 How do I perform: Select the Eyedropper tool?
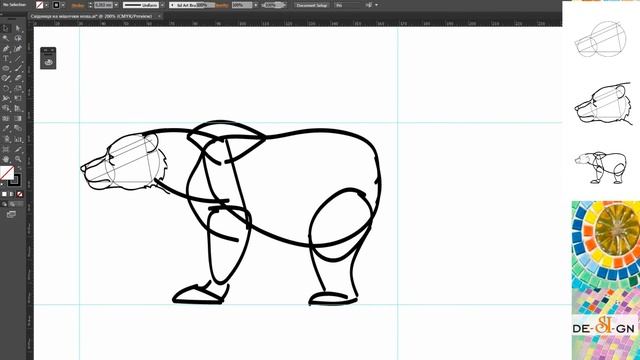click(x=6, y=129)
